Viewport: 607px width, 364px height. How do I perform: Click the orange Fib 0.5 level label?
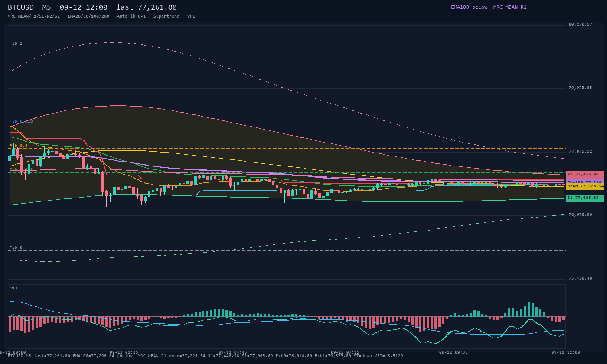[x=19, y=146]
